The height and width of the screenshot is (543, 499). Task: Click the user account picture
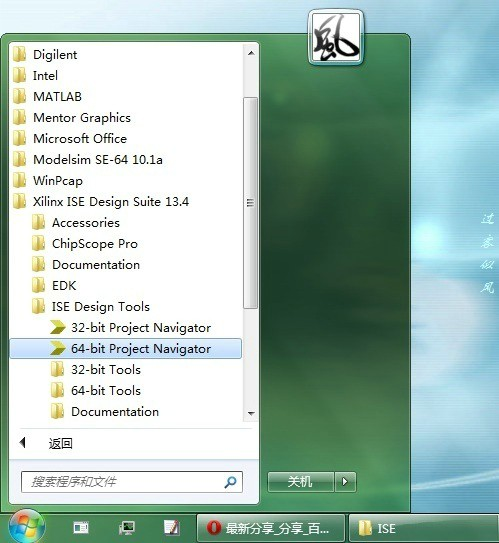pyautogui.click(x=336, y=37)
